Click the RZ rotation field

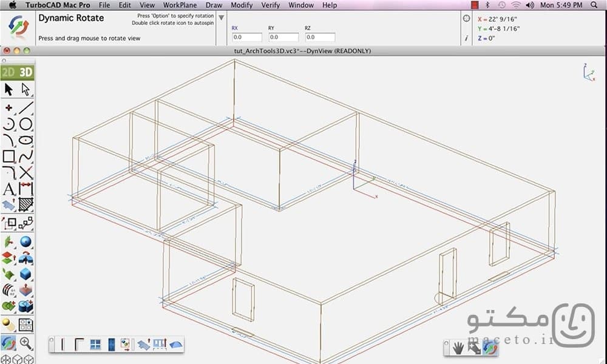[x=320, y=38]
